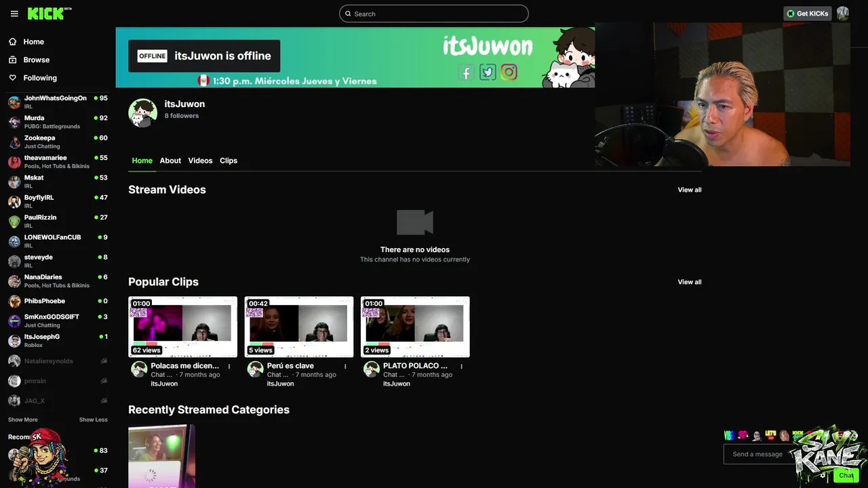The image size is (868, 488).
Task: Click the Browse icon in sidebar
Action: (13, 60)
